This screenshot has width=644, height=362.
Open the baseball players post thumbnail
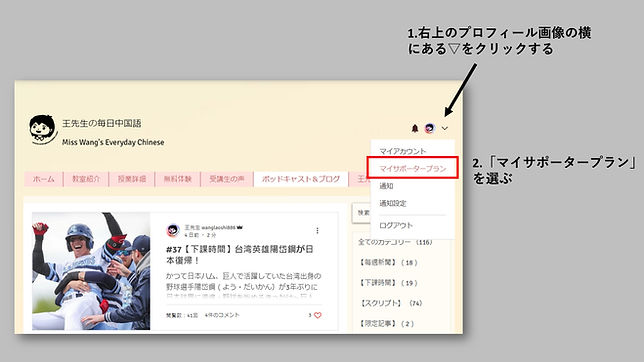click(91, 271)
